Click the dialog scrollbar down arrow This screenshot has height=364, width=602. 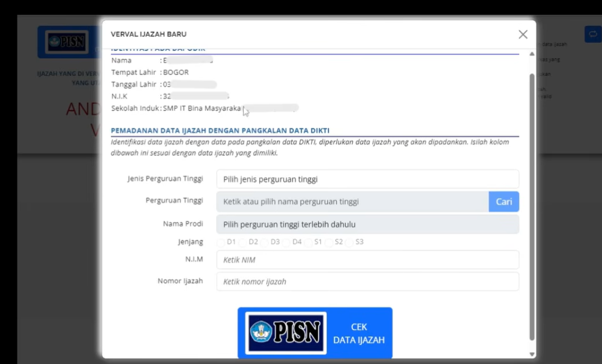pos(532,354)
